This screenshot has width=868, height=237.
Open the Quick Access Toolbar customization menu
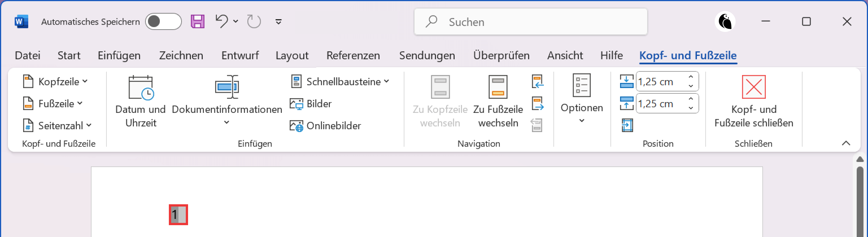point(278,21)
